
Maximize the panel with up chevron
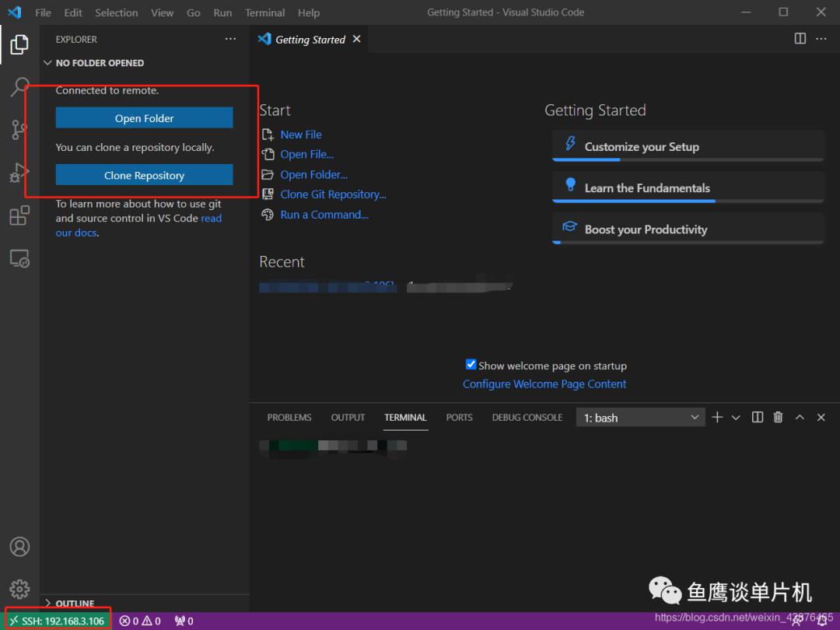[800, 418]
